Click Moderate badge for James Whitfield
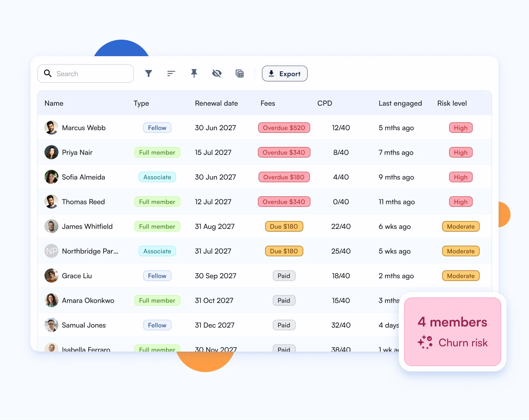 click(461, 226)
